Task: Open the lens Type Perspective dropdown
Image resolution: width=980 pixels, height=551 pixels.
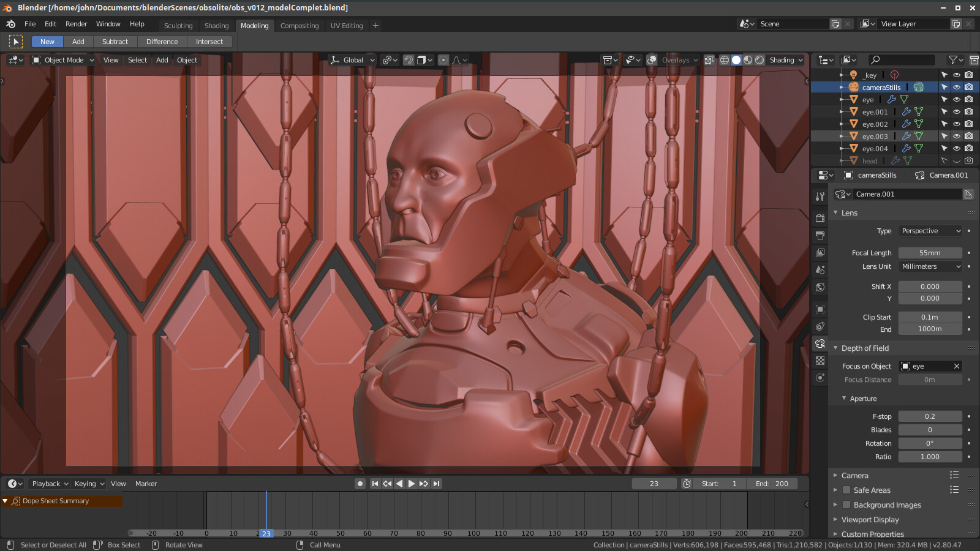Action: (x=930, y=231)
